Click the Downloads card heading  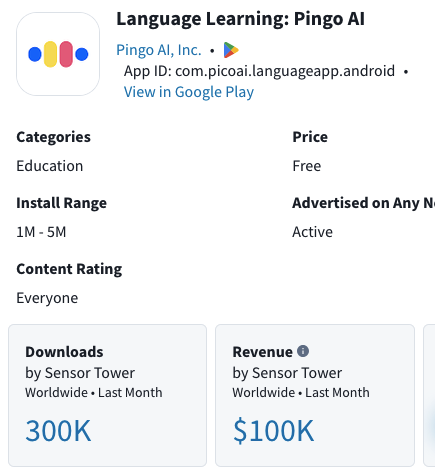(64, 352)
